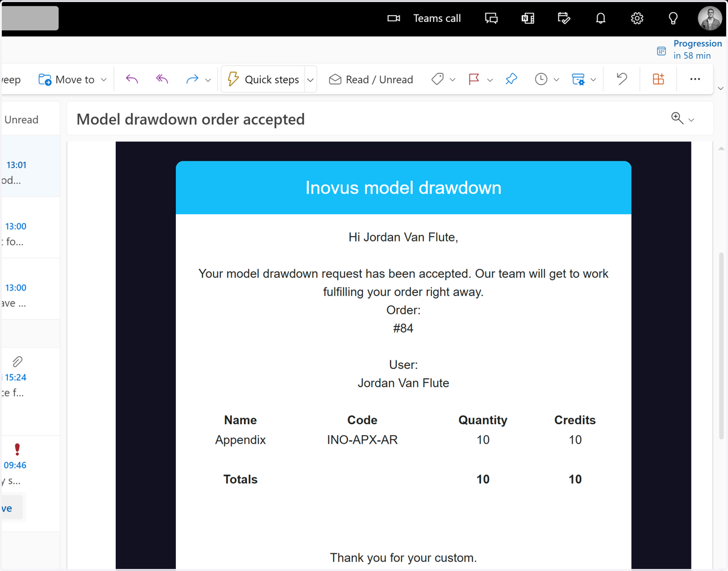Image resolution: width=728 pixels, height=571 pixels.
Task: Expand the ribbon chevron
Action: (721, 89)
